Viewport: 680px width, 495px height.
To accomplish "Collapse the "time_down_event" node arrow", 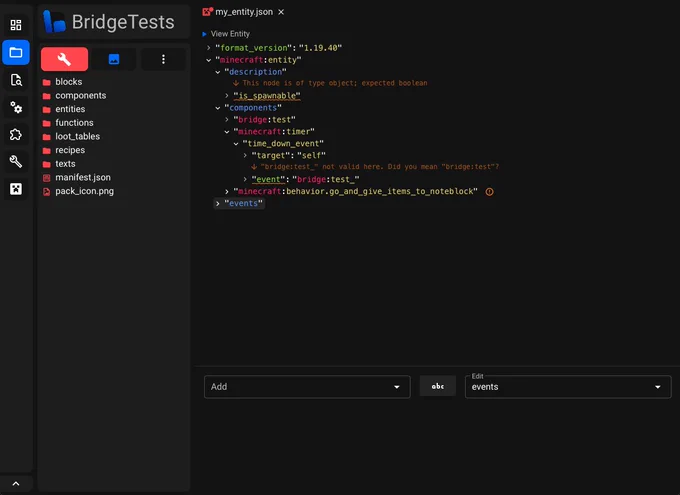I will 236,144.
